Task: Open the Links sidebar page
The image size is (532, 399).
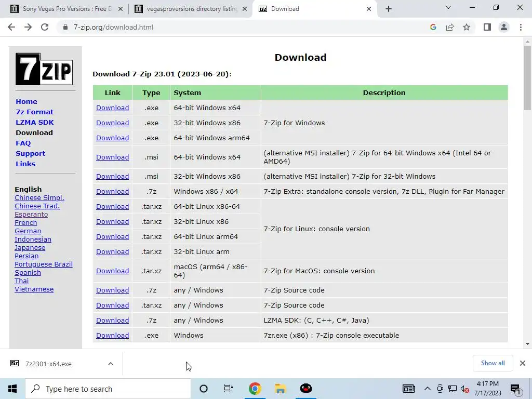Action: 25,164
